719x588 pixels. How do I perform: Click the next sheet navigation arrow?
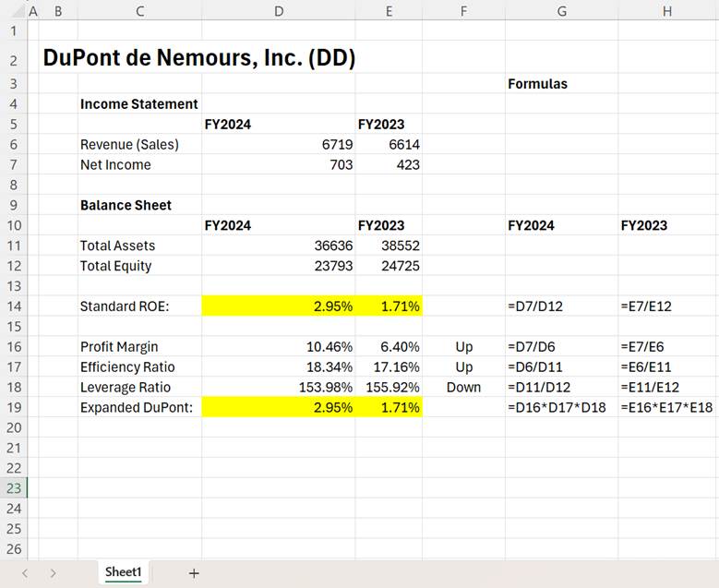[54, 573]
